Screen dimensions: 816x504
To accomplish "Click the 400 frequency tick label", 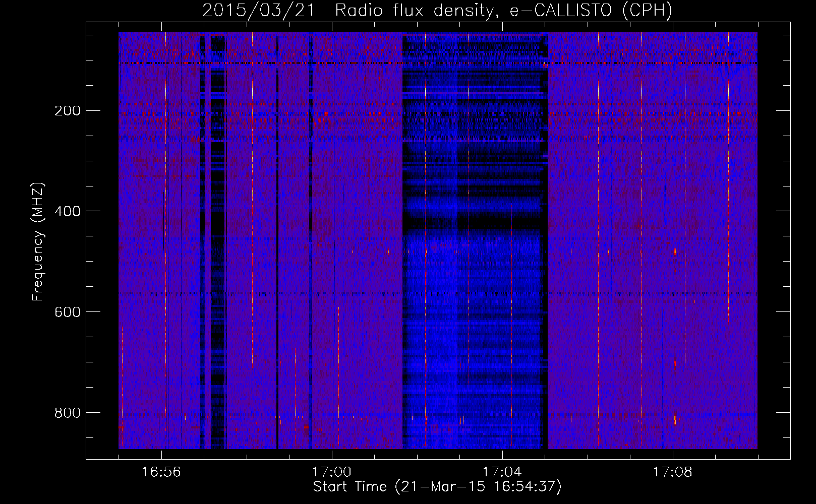I will [68, 211].
